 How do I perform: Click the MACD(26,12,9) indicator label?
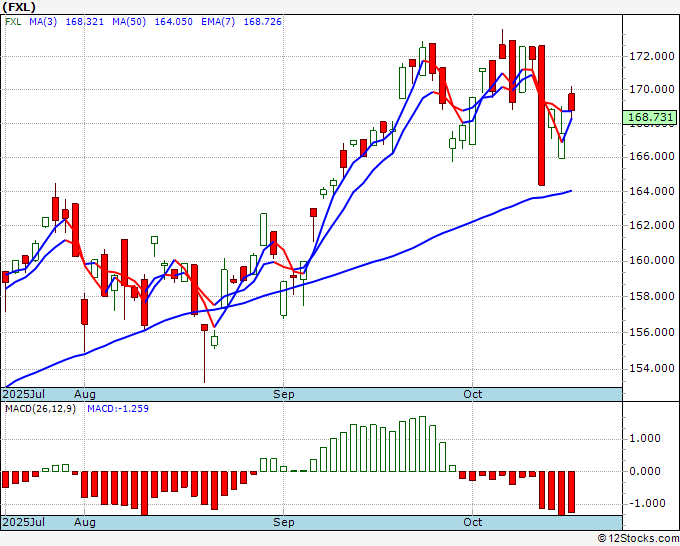40,409
